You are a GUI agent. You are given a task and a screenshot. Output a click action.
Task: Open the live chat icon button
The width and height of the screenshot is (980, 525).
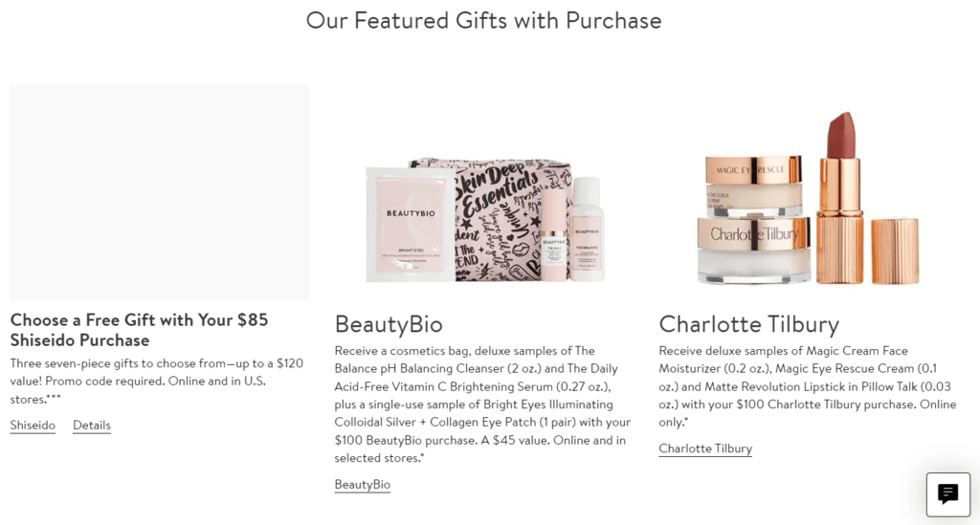point(947,493)
